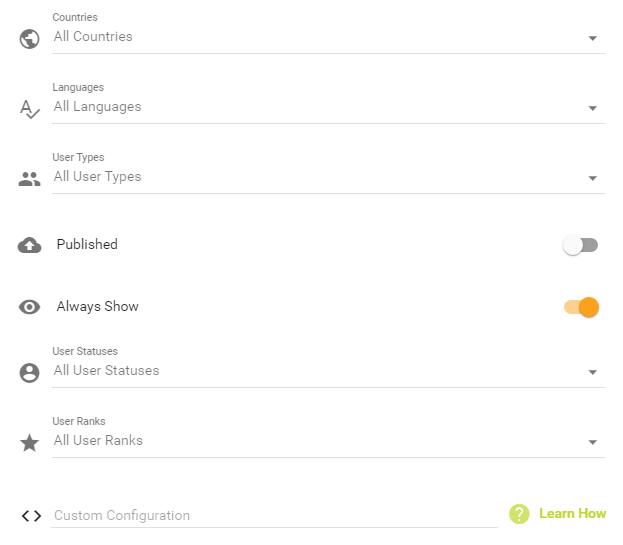Image resolution: width=623 pixels, height=545 pixels.
Task: Open the All User Ranks dropdown
Action: pyautogui.click(x=328, y=441)
